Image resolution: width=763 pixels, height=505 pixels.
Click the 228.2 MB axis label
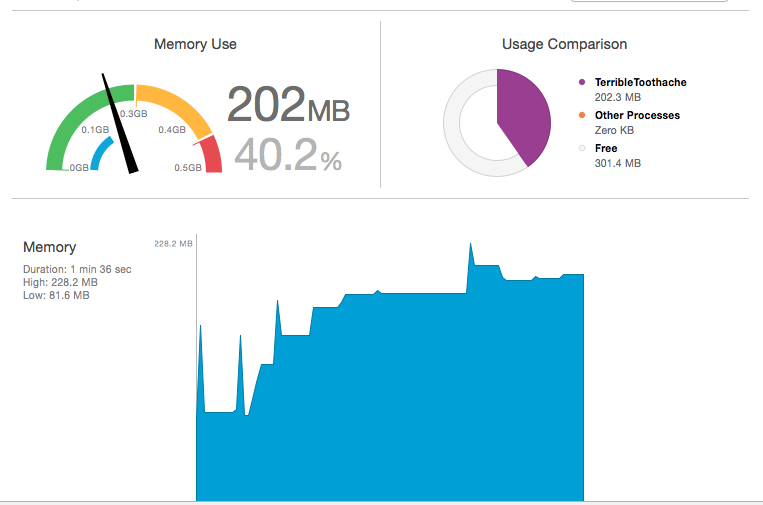tap(173, 243)
